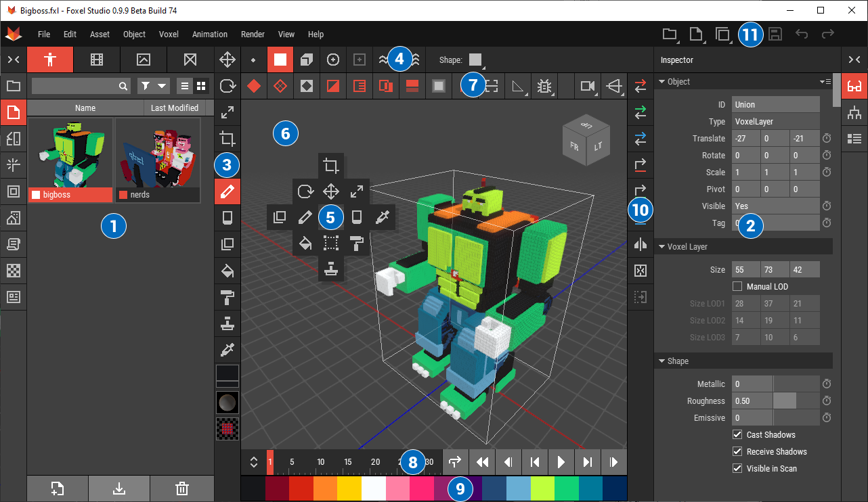Collapse the Voxel Layer section
This screenshot has width=868, height=502.
662,246
